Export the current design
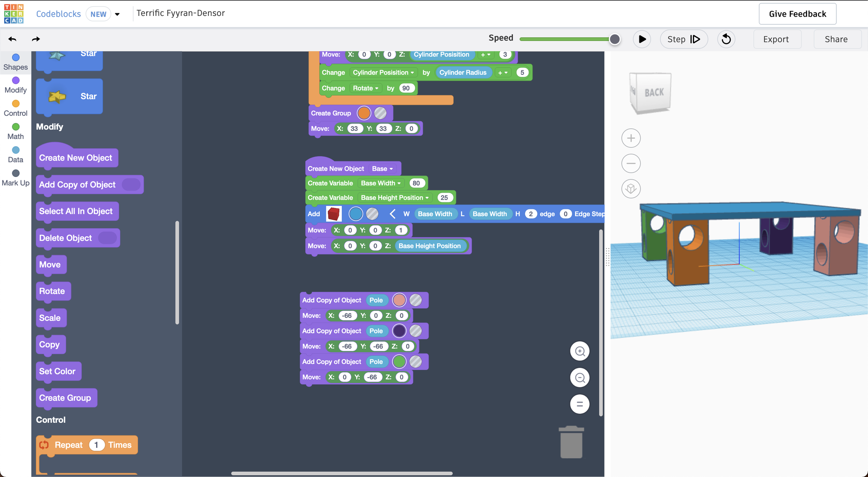This screenshot has width=868, height=477. [777, 39]
